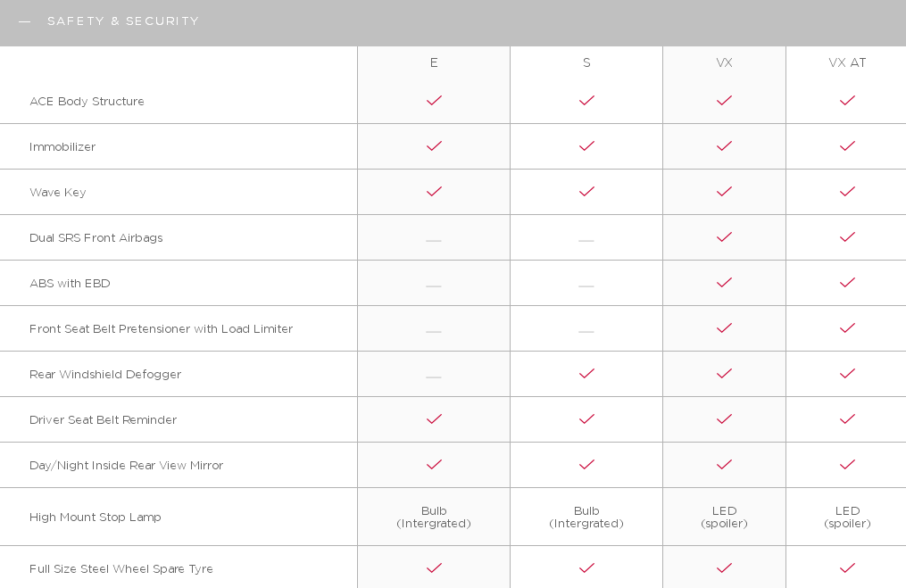Click the Rear Windshield Defogger checkmark under S

pos(586,374)
